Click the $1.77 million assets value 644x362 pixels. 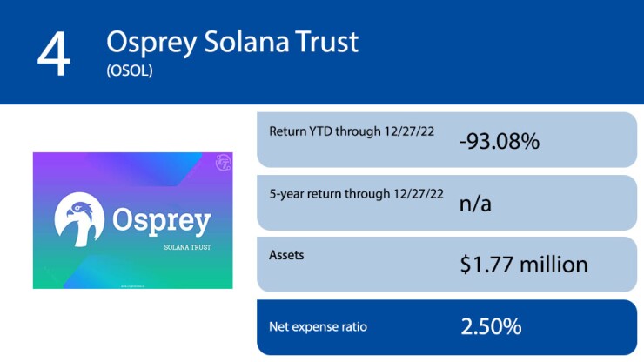point(524,265)
